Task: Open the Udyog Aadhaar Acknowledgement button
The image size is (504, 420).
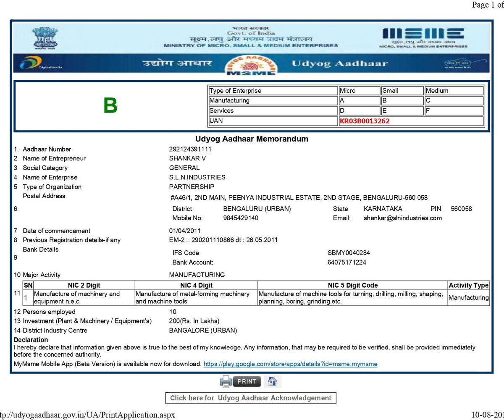Action: pyautogui.click(x=250, y=398)
